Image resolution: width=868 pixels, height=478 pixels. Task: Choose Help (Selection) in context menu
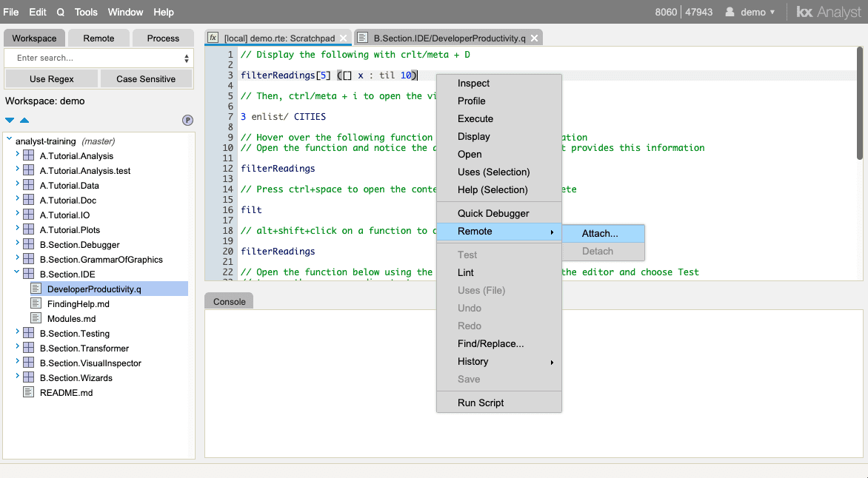tap(498, 189)
